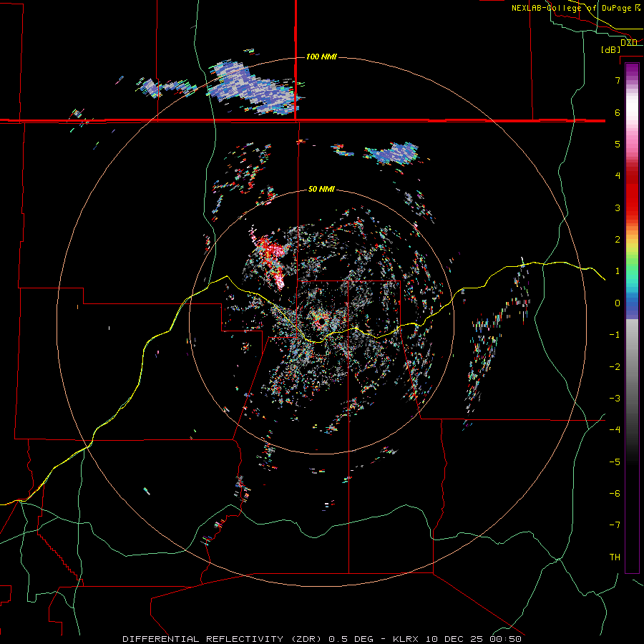
Task: Click the "-3" value on color scale
Action: 615,399
